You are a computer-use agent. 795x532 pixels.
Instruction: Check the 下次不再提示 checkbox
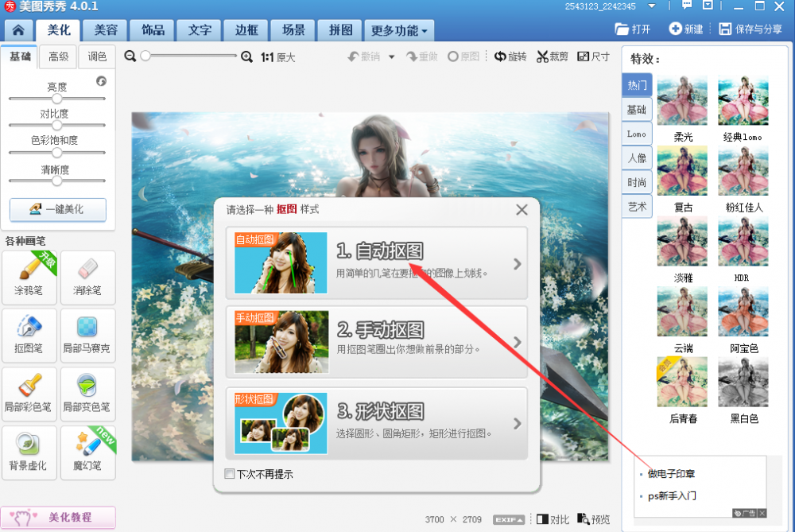(230, 474)
